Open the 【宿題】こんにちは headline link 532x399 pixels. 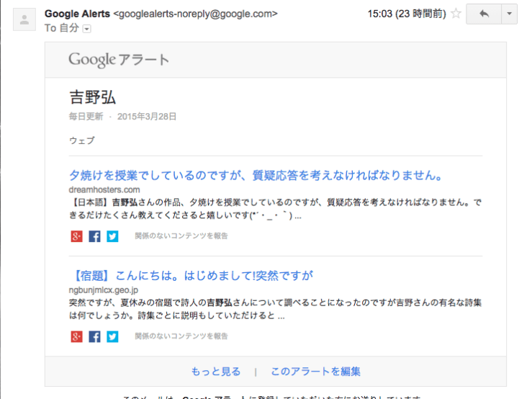coord(191,276)
